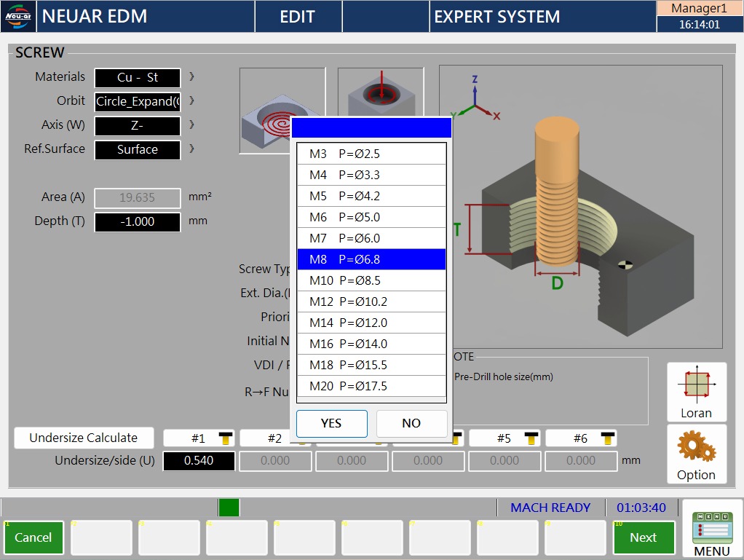Open the MENU panel
The height and width of the screenshot is (560, 744).
pyautogui.click(x=712, y=529)
